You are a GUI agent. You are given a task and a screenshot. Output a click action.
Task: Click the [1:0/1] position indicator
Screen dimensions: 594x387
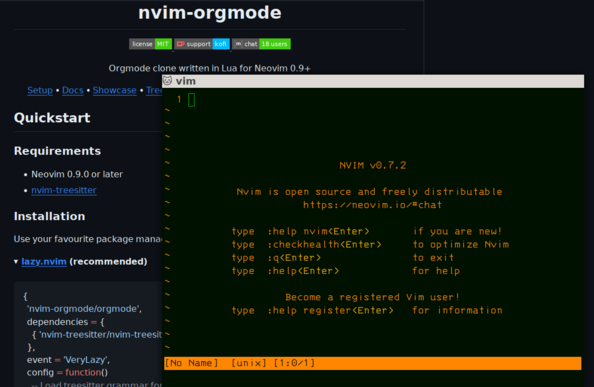tap(294, 363)
